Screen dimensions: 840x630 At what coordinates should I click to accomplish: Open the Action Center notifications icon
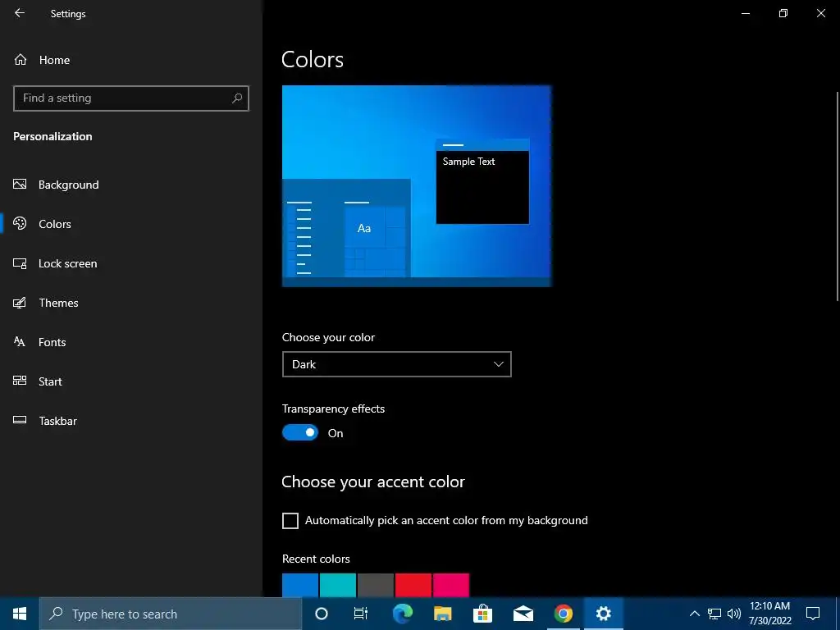[813, 614]
